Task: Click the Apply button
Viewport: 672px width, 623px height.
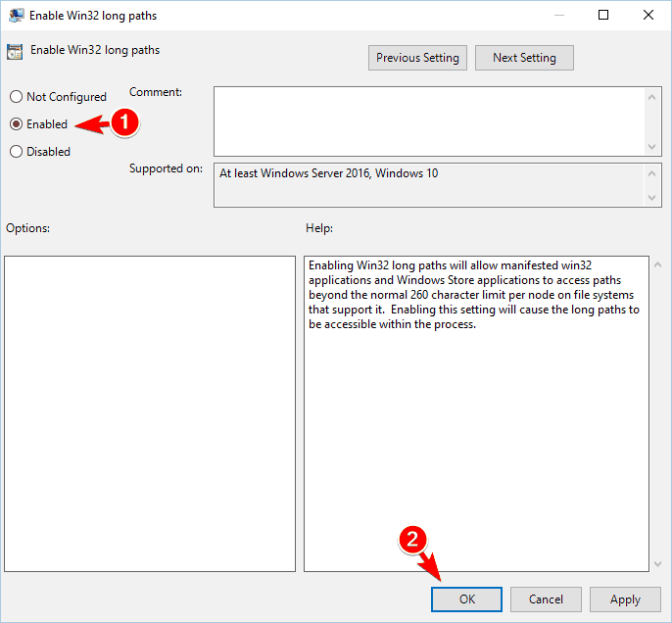Action: click(x=625, y=599)
